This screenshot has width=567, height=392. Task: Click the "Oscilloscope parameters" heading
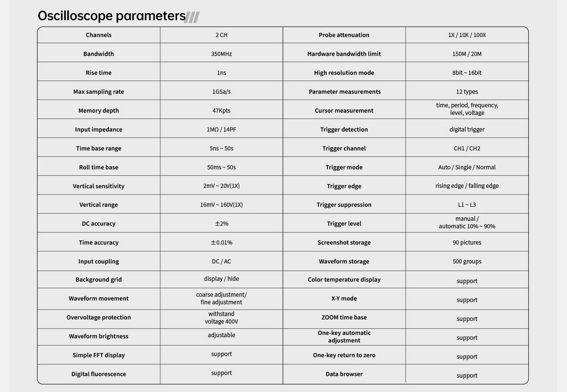[112, 15]
